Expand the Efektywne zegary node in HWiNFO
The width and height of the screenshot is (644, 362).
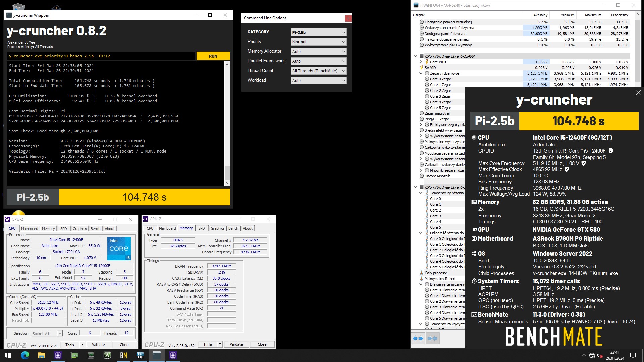tap(421, 125)
